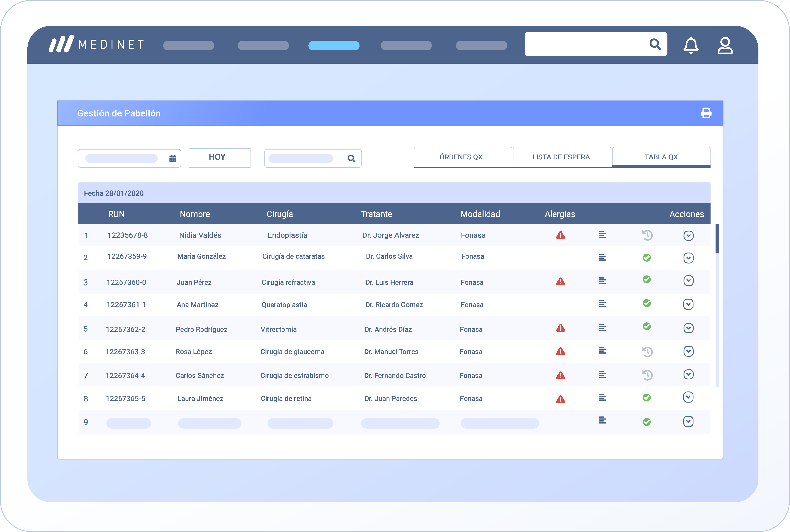Click green check status for Maria González
This screenshot has height=532, width=790.
(647, 258)
